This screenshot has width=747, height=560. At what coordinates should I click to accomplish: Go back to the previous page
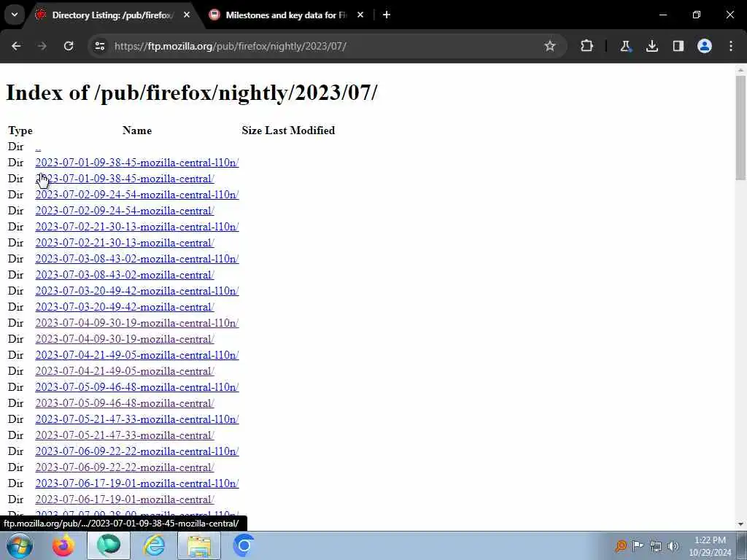click(x=16, y=46)
